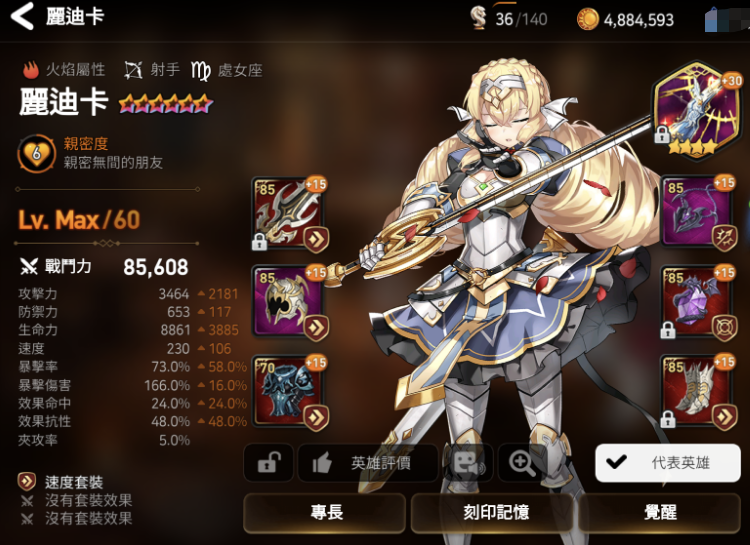This screenshot has width=750, height=545.
Task: Open the purple necklace equipment slot
Action: pyautogui.click(x=698, y=212)
